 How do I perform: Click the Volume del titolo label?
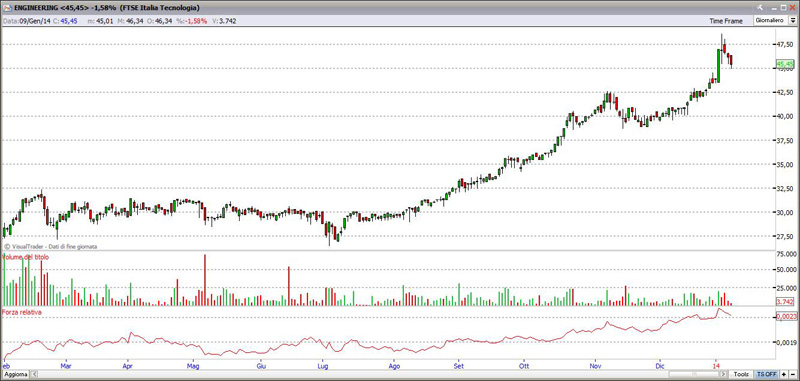(26, 257)
